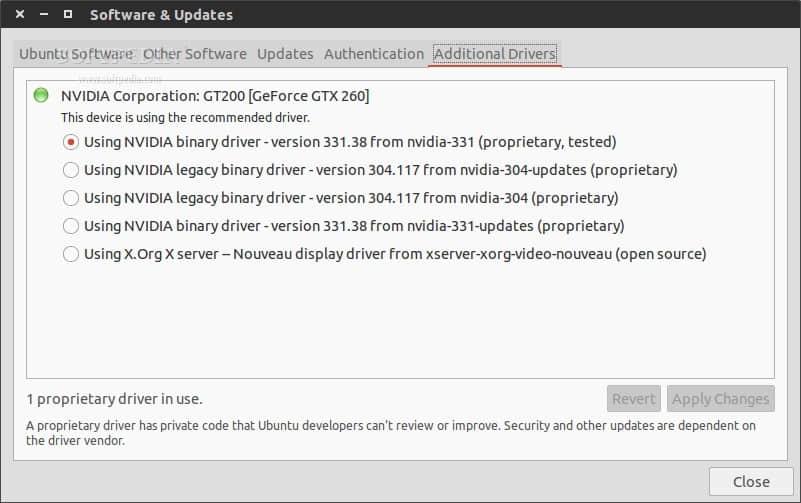Switch to the Other Software tab
This screenshot has height=503, width=801.
pos(195,54)
